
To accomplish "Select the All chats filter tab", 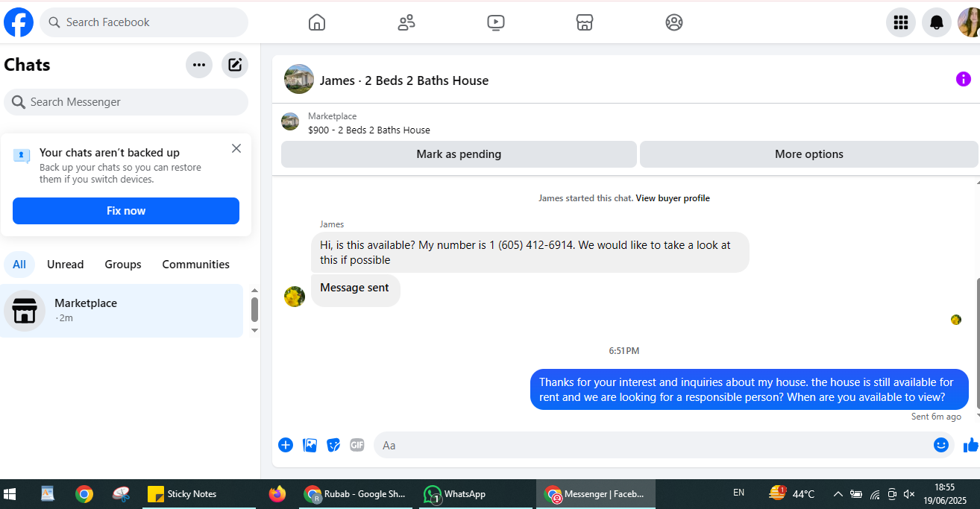I will click(x=19, y=265).
